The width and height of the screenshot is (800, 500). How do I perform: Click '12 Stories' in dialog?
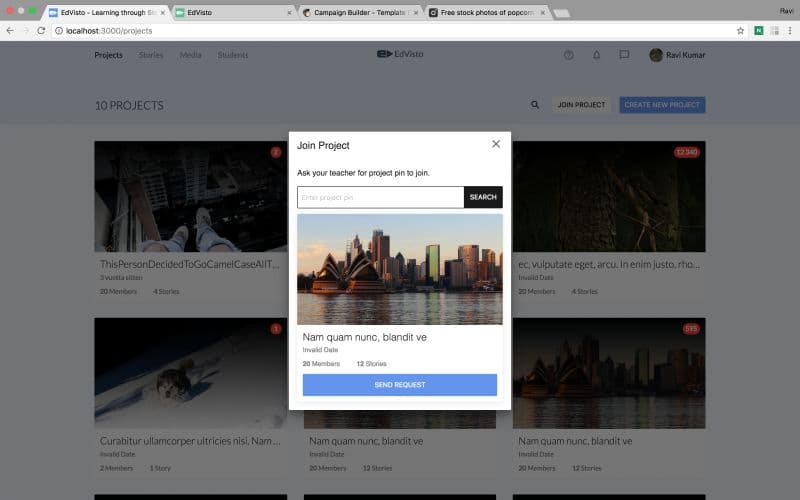point(371,364)
